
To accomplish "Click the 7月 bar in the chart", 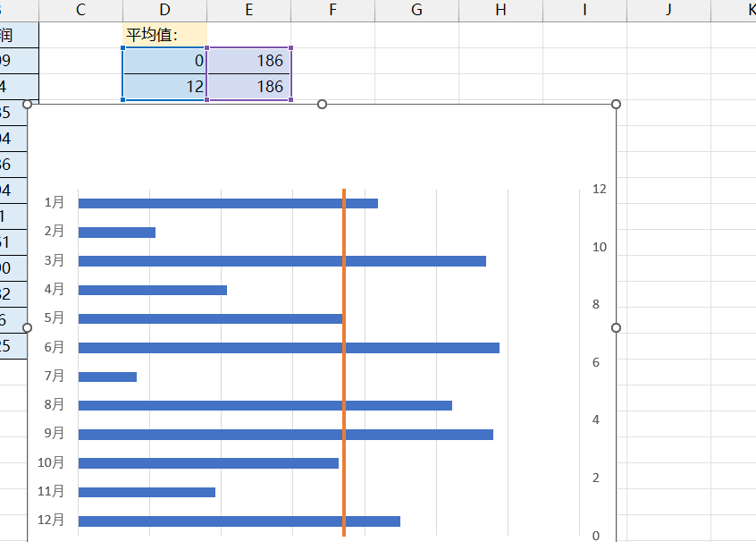I will pyautogui.click(x=107, y=377).
